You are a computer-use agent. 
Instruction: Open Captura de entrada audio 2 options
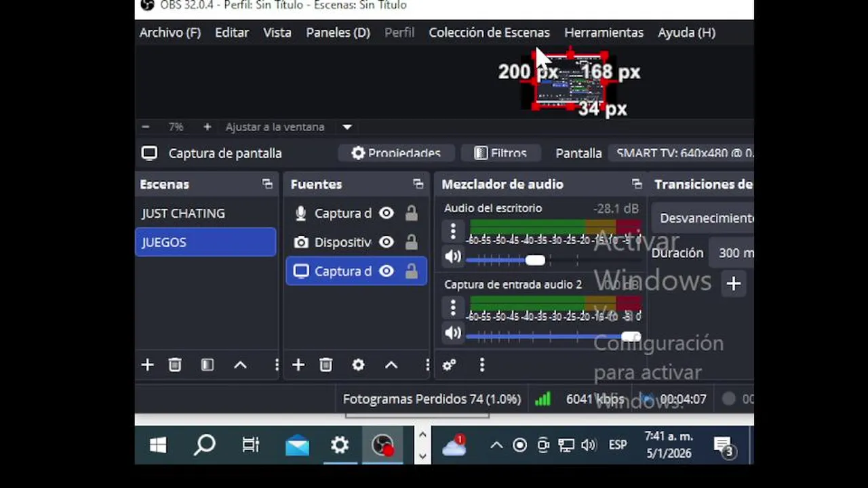453,308
